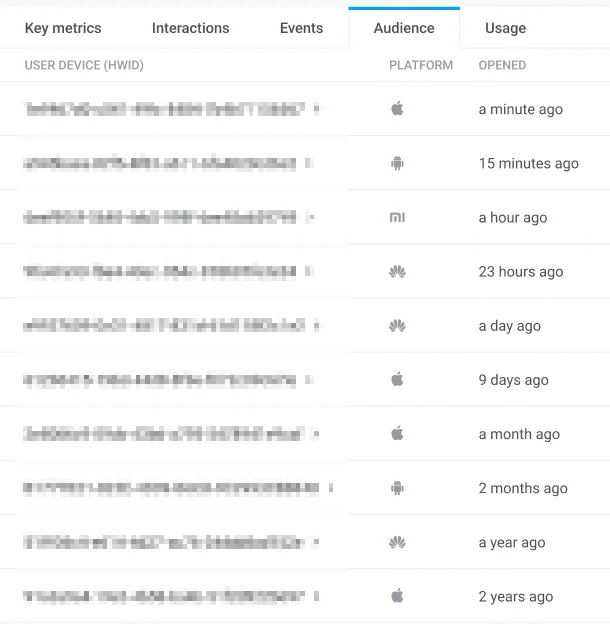The height and width of the screenshot is (624, 610).
Task: Click the Xiaomi icon in the 'a hour ago' row
Action: [397, 217]
